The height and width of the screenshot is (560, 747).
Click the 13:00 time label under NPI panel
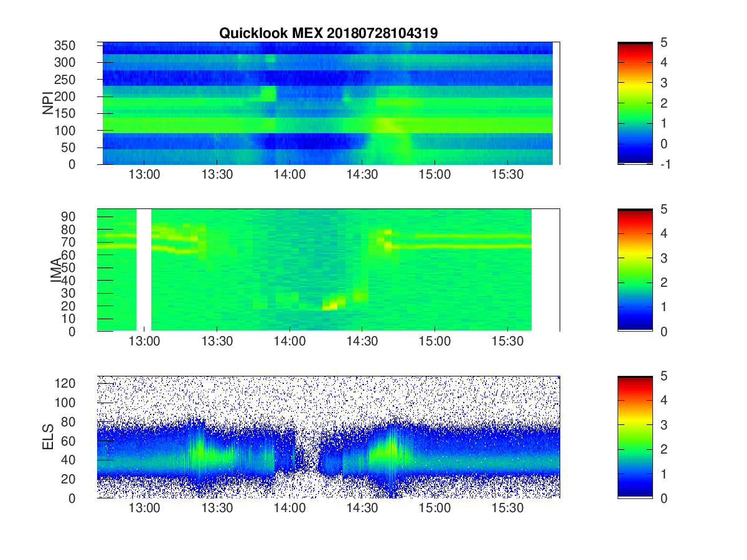coord(144,175)
